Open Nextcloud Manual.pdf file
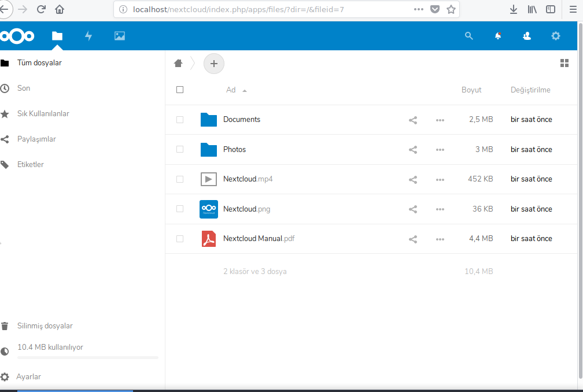 pos(259,239)
